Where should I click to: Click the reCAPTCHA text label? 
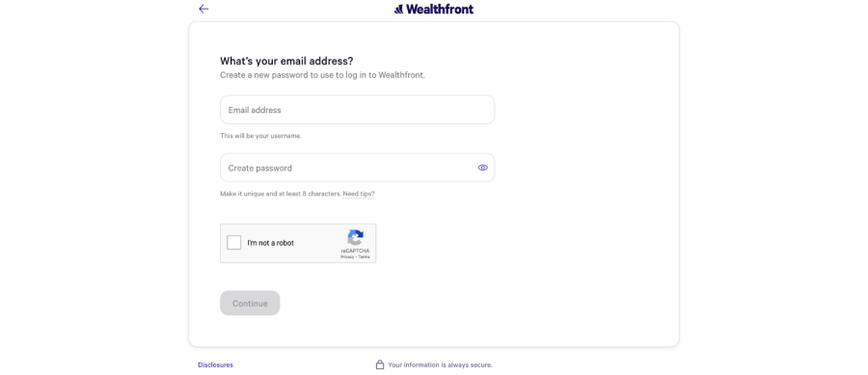[355, 251]
